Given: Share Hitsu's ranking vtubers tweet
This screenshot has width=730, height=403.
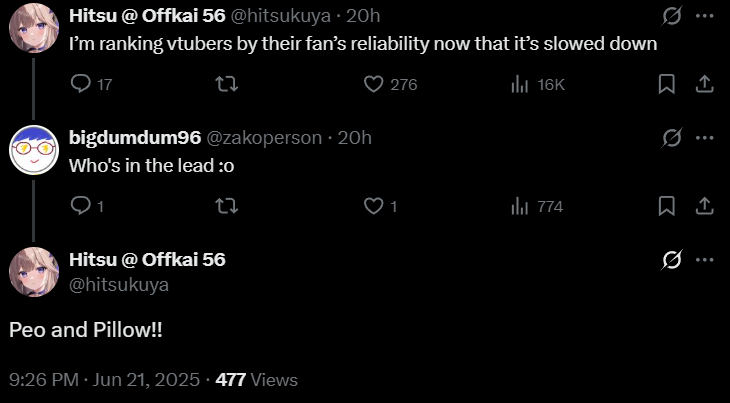Looking at the screenshot, I should [703, 85].
